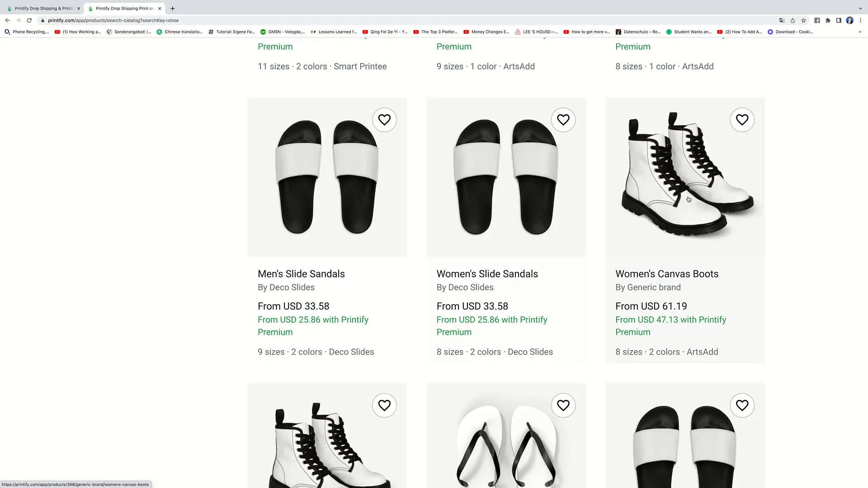Viewport: 868px width, 488px height.
Task: Toggle heart on bottom-row canvas boots card
Action: [384, 405]
